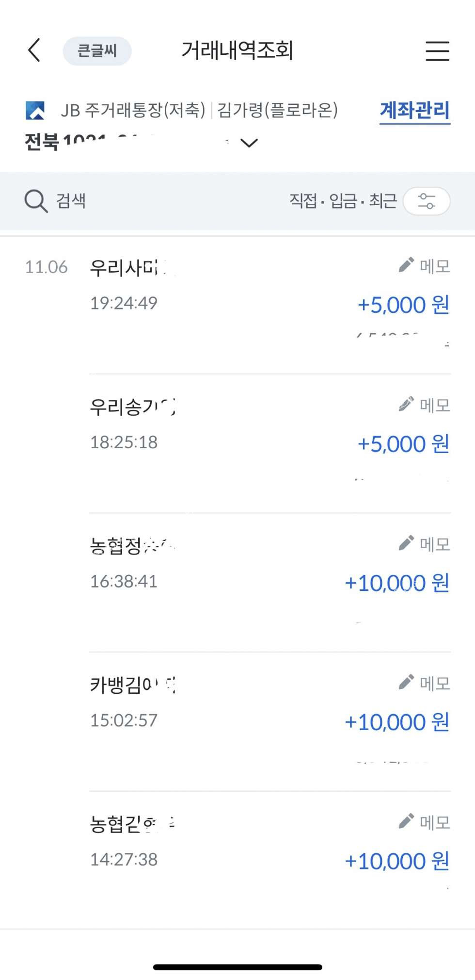The image size is (475, 980).
Task: Tap memo pencil for 16:38:41 transaction
Action: point(406,543)
